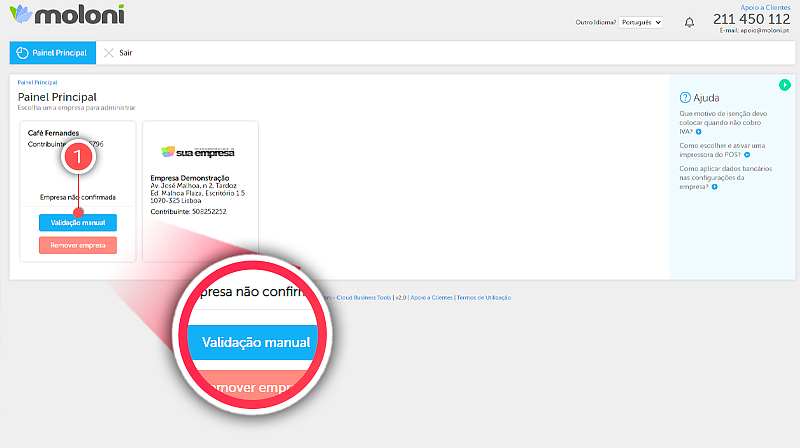Select the Empresa Demonstração company card

point(200,190)
